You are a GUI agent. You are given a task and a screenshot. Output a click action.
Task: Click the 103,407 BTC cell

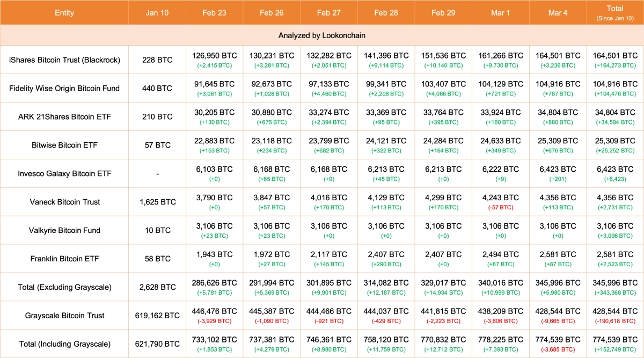pos(443,88)
